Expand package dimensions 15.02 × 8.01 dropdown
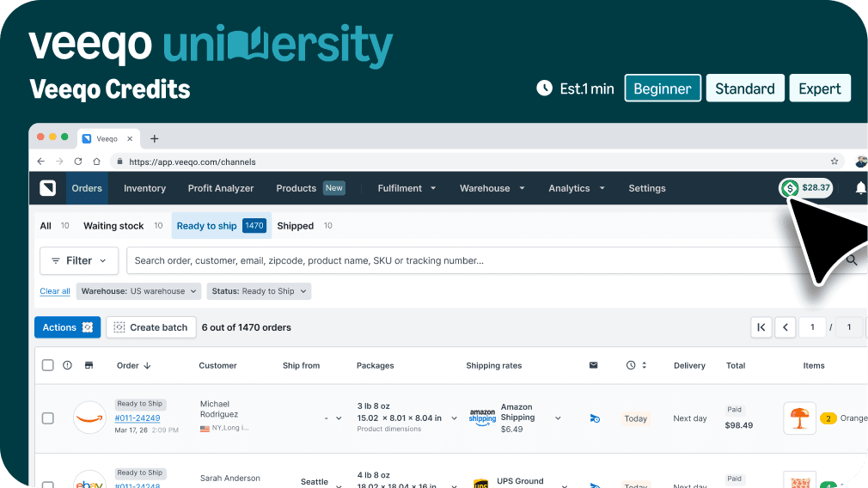868x488 pixels. (x=454, y=418)
